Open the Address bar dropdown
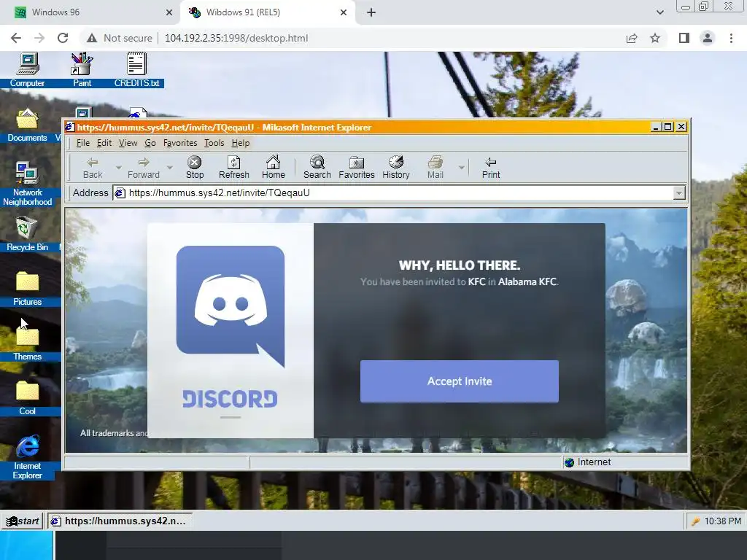Screen dimensions: 747x560 point(679,192)
